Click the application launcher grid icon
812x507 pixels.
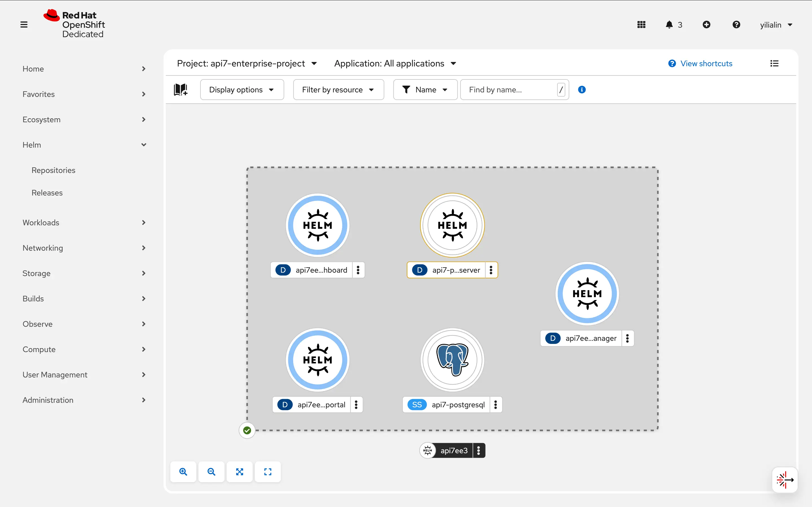641,25
